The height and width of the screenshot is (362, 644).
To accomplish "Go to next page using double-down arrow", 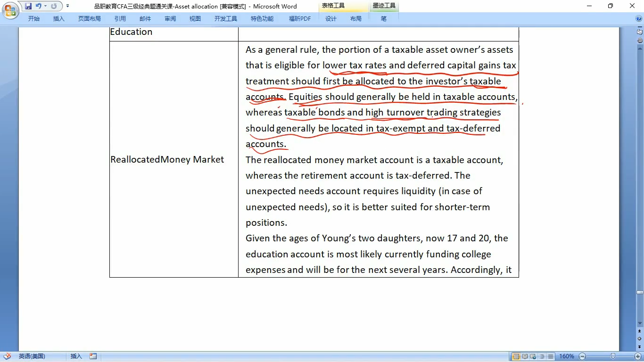I will [640, 346].
